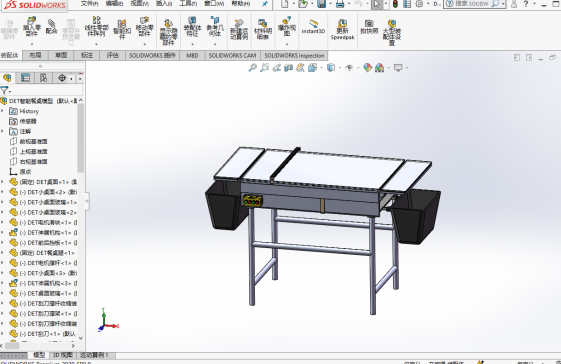Open the 窗口(W) Window menu
Image resolution: width=561 pixels, height=364 pixels.
click(214, 3)
